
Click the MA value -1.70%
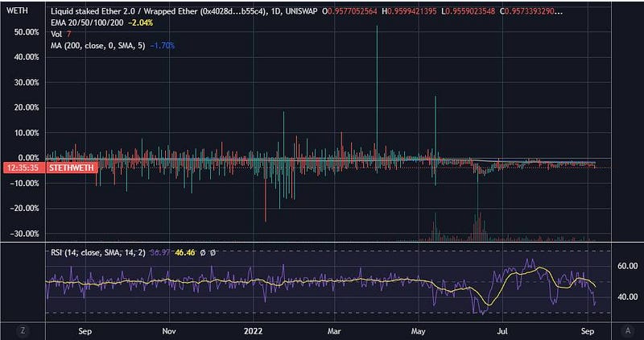click(163, 46)
